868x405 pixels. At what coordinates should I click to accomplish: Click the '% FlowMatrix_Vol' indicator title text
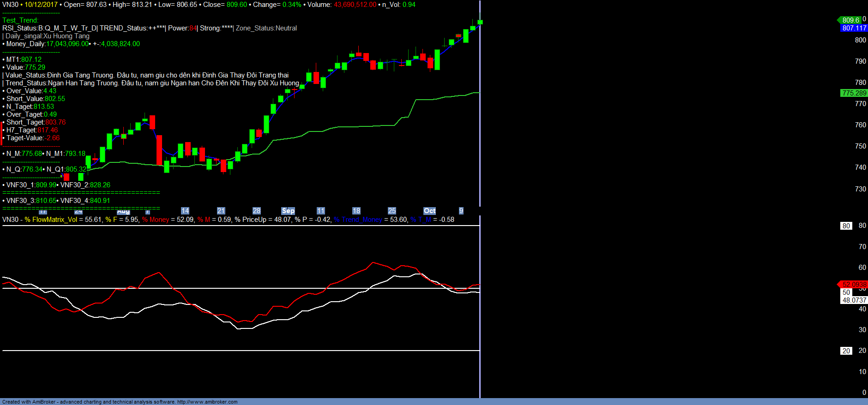pyautogui.click(x=51, y=220)
